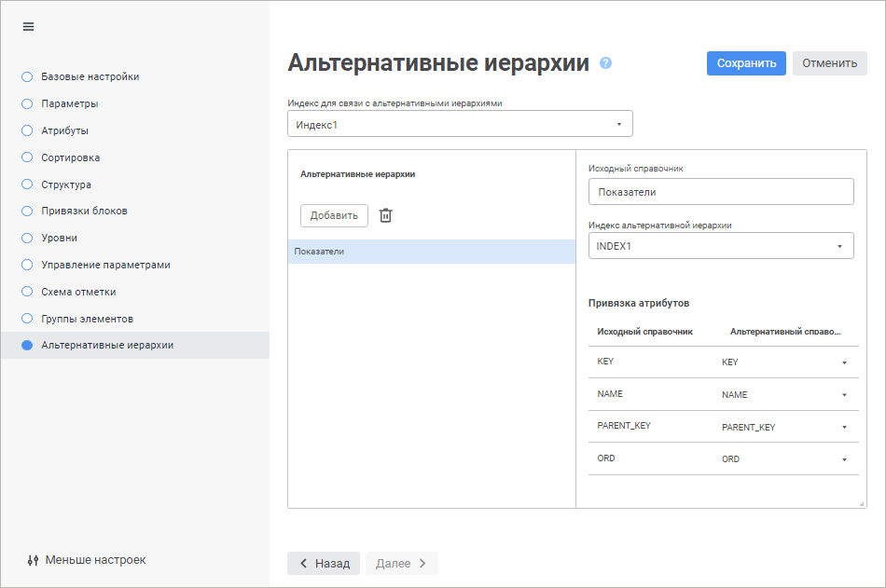Image resolution: width=886 pixels, height=588 pixels.
Task: Delete hierarchy with trash icon
Action: [386, 215]
